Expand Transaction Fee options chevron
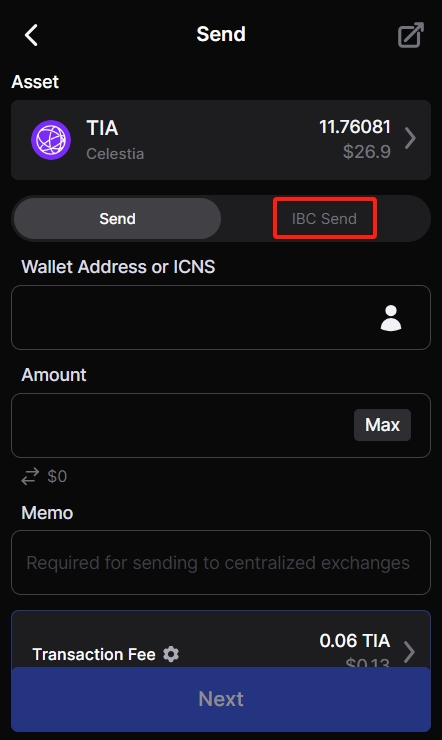 (x=409, y=652)
